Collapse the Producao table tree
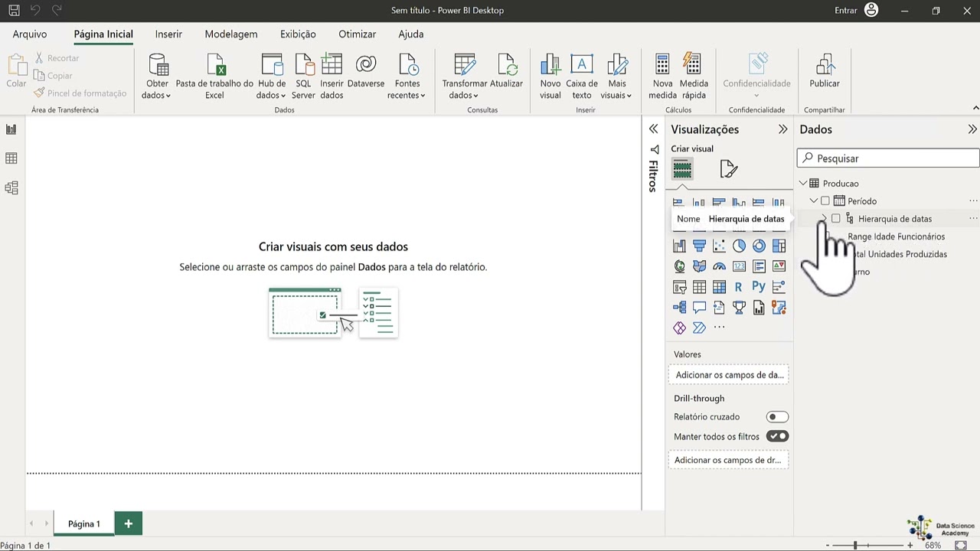980x551 pixels. pos(803,184)
